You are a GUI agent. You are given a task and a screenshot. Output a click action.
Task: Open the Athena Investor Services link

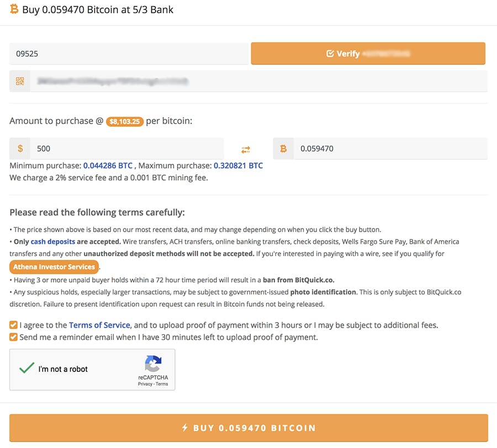coord(54,267)
